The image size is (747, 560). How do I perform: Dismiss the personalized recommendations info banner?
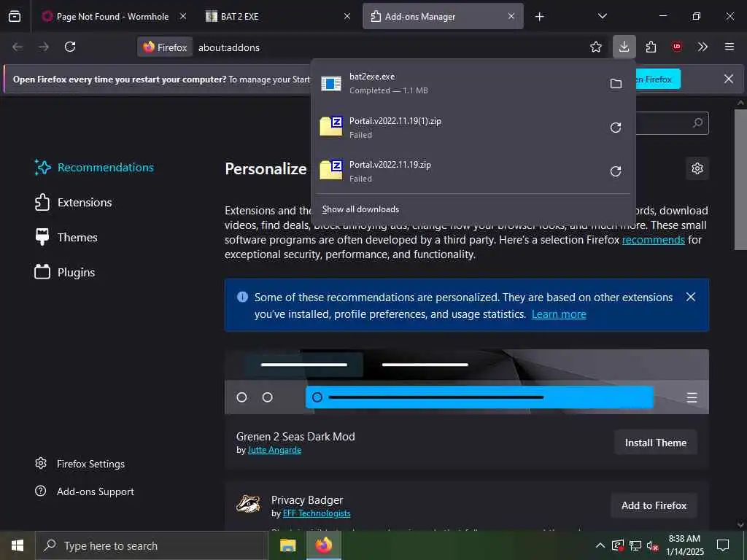pos(690,297)
